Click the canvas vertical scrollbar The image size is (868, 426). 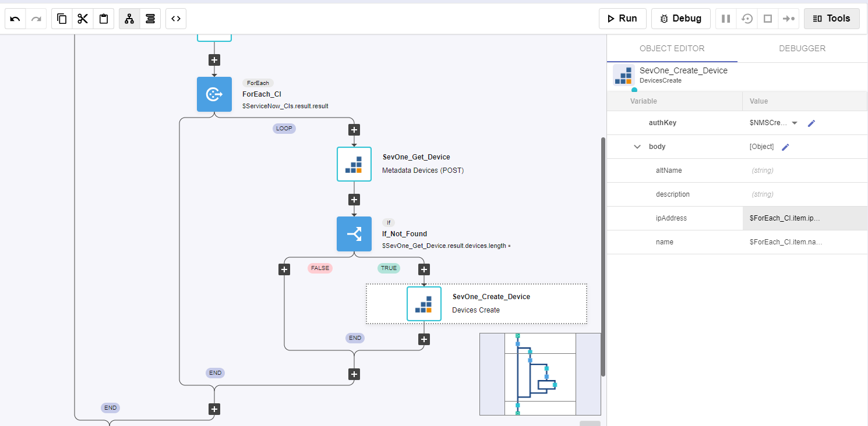pos(604,256)
